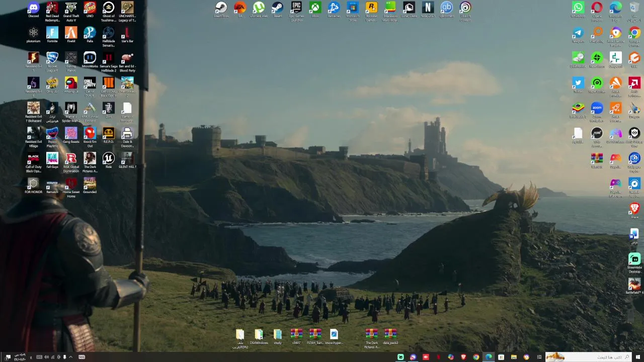
Task: Select the DS4Windows folder at bottom
Action: pyautogui.click(x=259, y=337)
